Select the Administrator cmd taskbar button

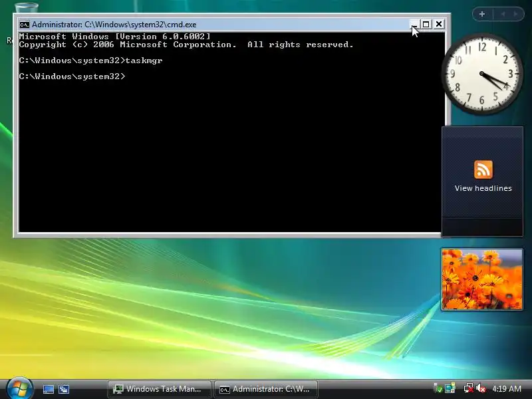point(265,389)
